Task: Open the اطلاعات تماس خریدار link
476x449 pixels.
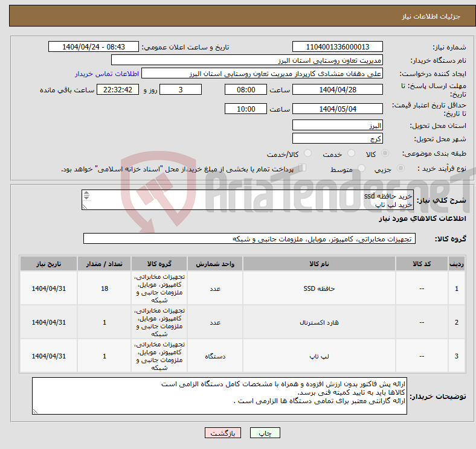Action: (x=107, y=74)
